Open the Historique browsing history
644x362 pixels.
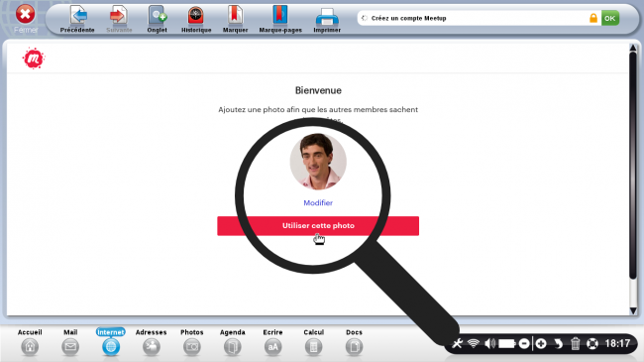point(196,19)
